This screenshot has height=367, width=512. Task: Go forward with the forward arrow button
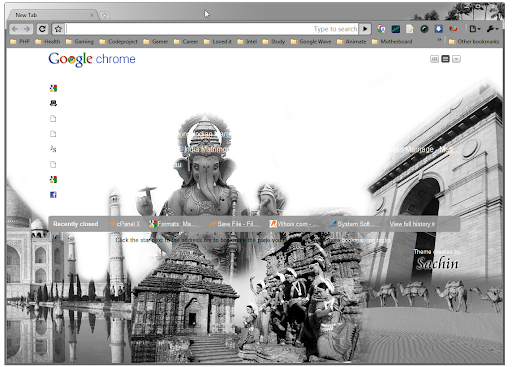coord(27,29)
